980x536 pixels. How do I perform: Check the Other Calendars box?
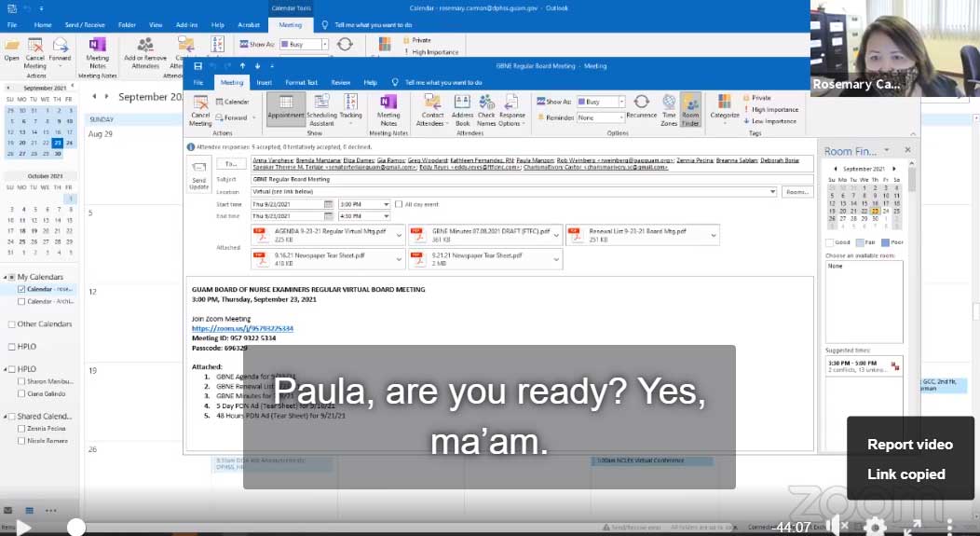[x=11, y=324]
